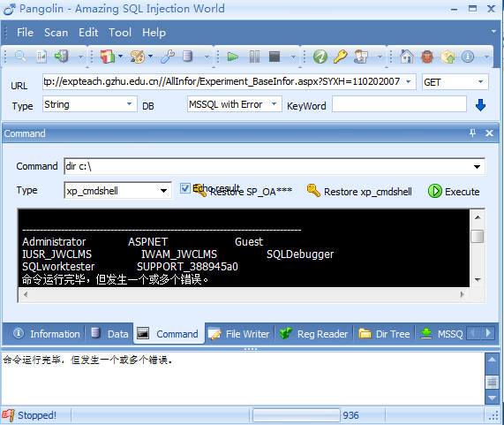The image size is (504, 425).
Task: Click the green arrow exit icon
Action: pos(62,57)
